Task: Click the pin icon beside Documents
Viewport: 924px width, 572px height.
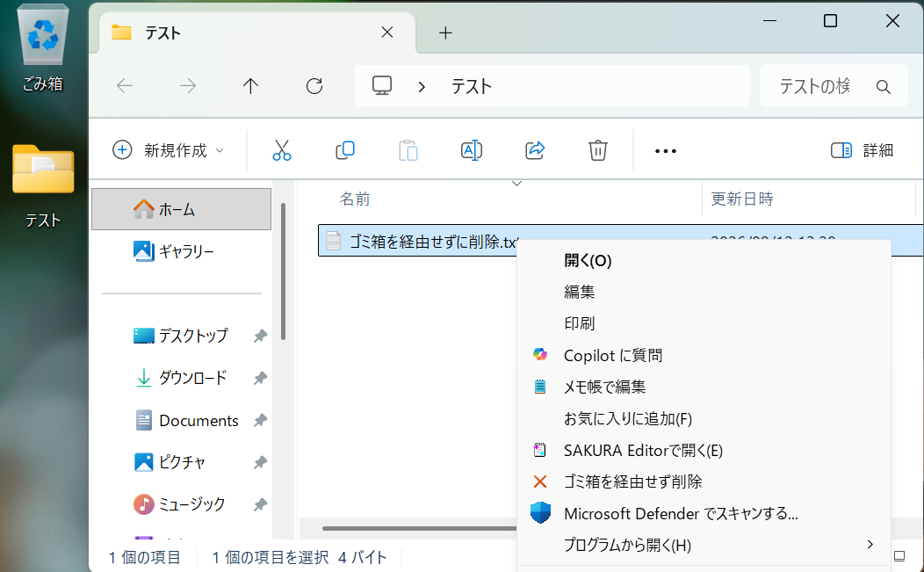Action: (260, 421)
